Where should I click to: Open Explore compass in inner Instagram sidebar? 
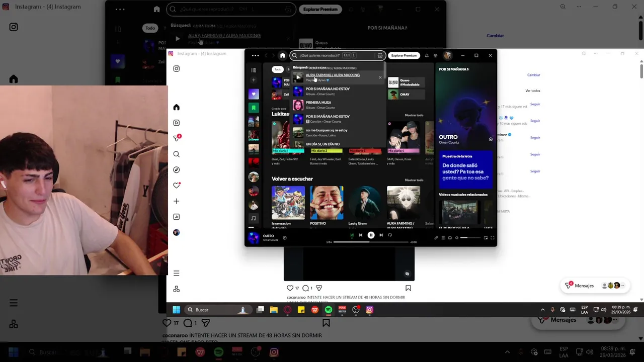click(176, 170)
